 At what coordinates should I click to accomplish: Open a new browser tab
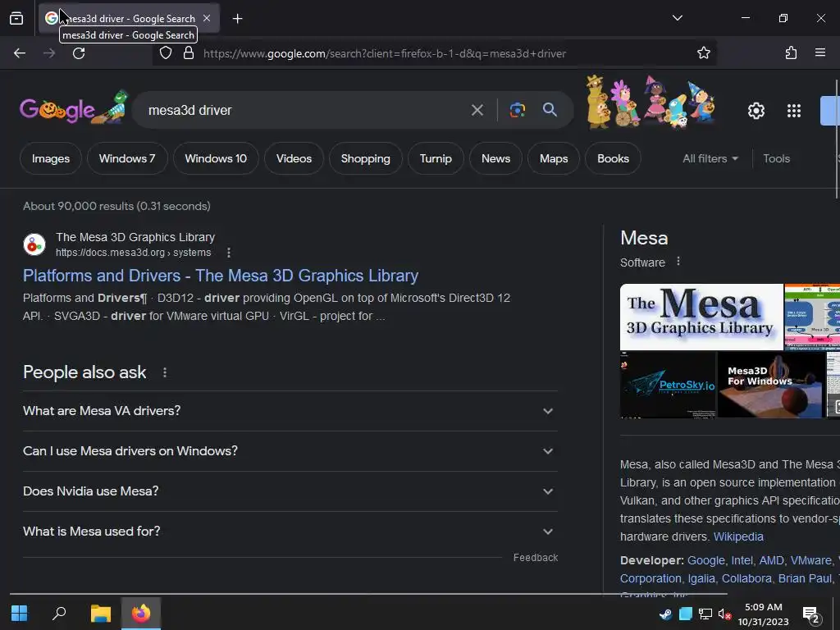[237, 19]
